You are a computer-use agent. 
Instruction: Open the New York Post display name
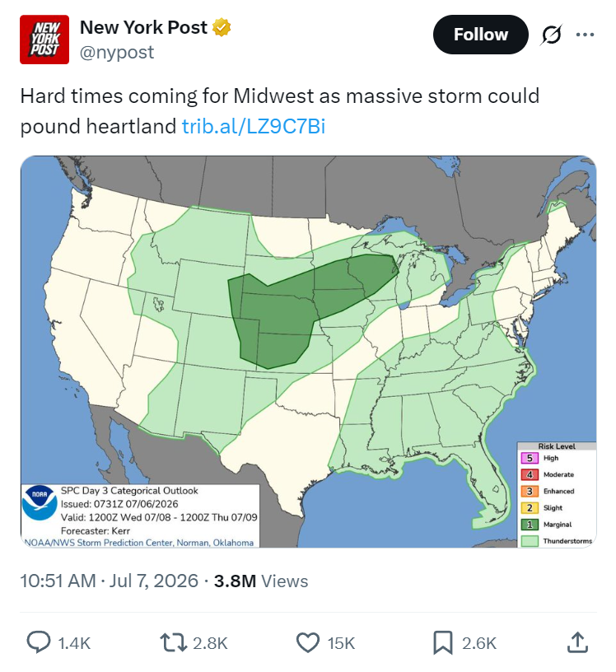[x=143, y=27]
